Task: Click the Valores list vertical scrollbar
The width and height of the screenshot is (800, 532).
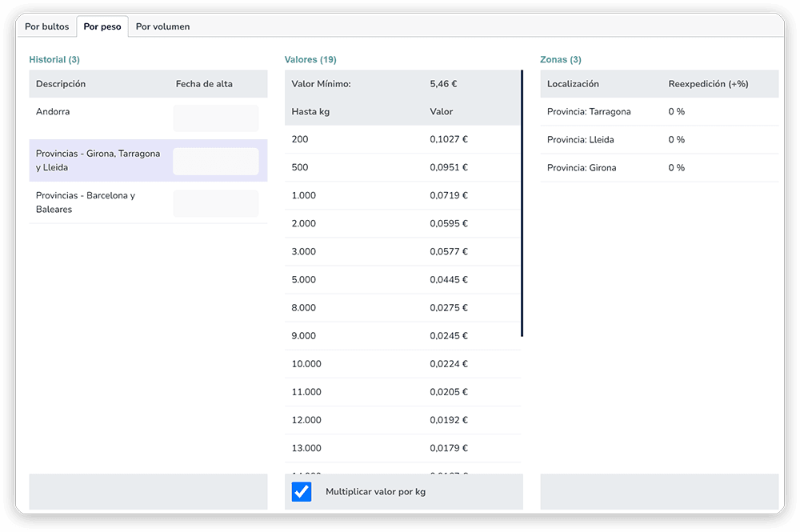Action: (522, 203)
